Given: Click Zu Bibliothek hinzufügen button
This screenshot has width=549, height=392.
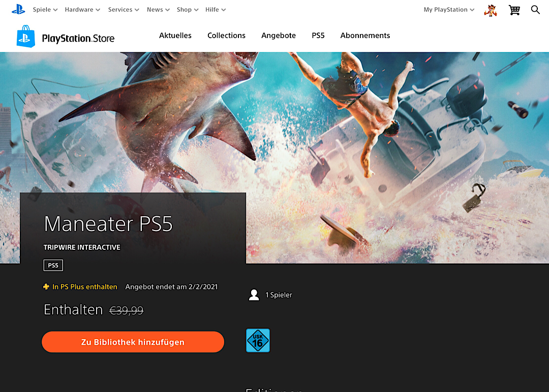Looking at the screenshot, I should [133, 342].
